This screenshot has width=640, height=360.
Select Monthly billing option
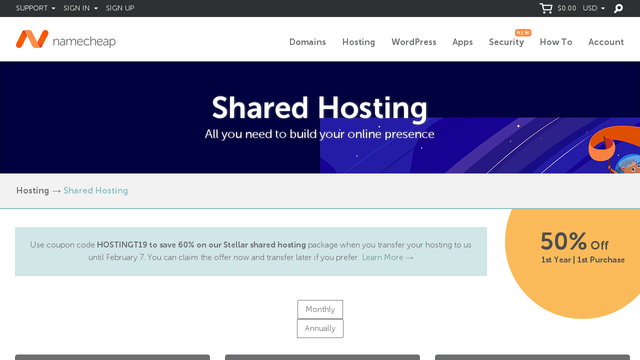[x=320, y=309]
